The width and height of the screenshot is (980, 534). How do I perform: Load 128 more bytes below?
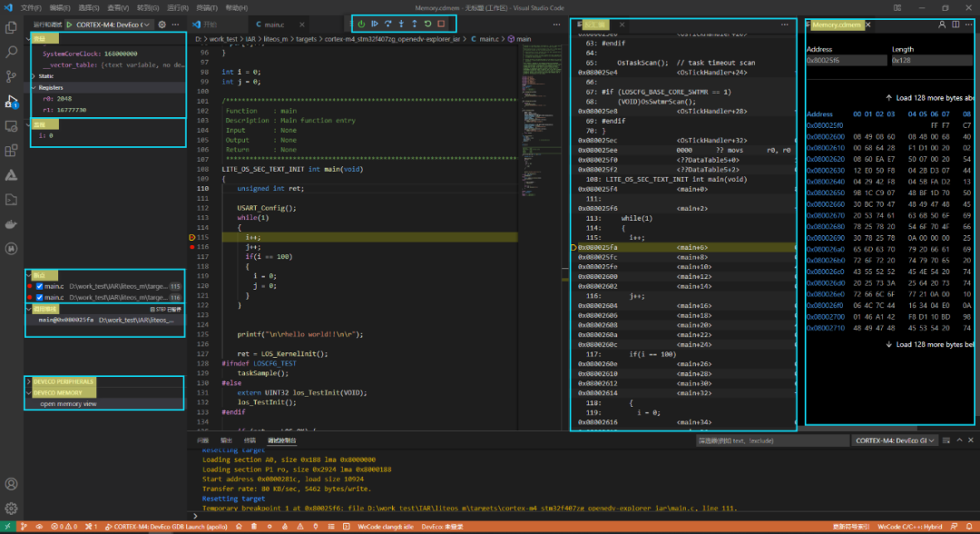click(x=929, y=344)
